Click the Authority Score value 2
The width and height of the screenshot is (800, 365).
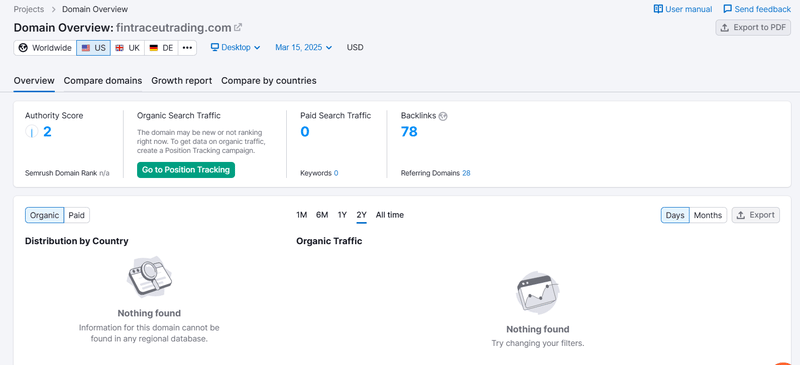click(47, 132)
